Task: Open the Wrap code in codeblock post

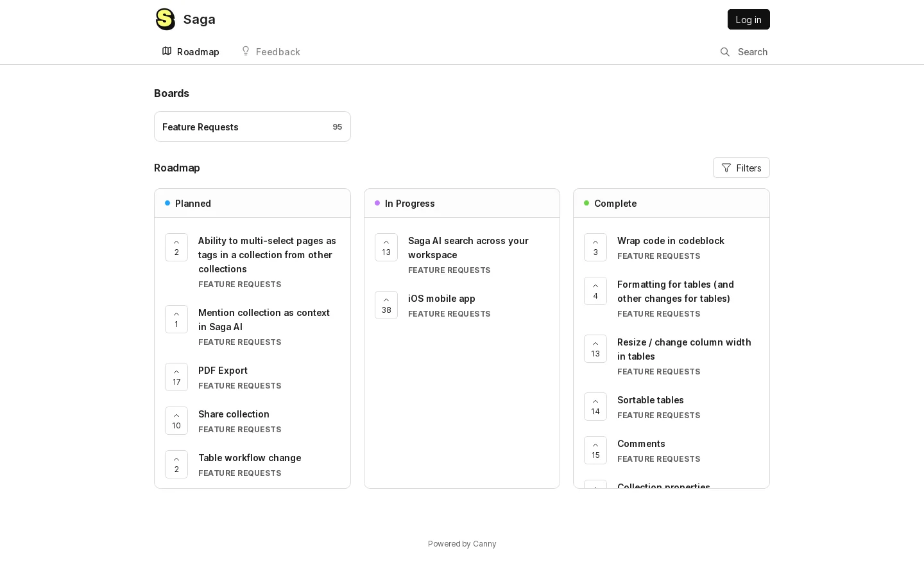Action: pos(671,241)
